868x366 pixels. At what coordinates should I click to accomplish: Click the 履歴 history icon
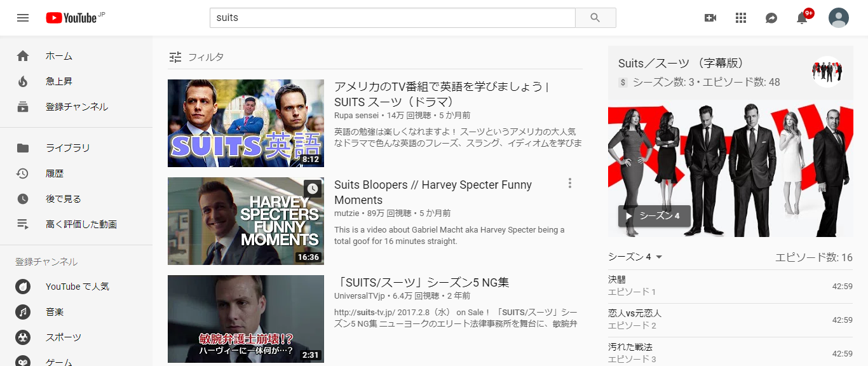pyautogui.click(x=23, y=173)
